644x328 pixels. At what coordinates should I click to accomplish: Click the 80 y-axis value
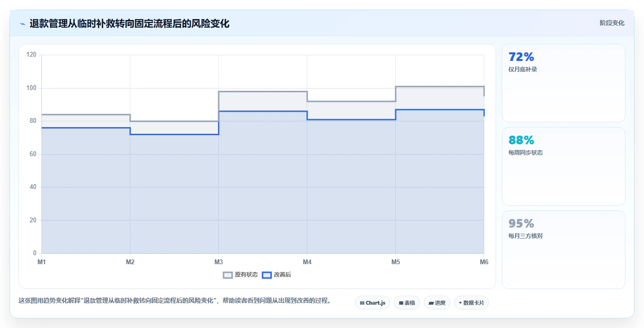point(33,121)
